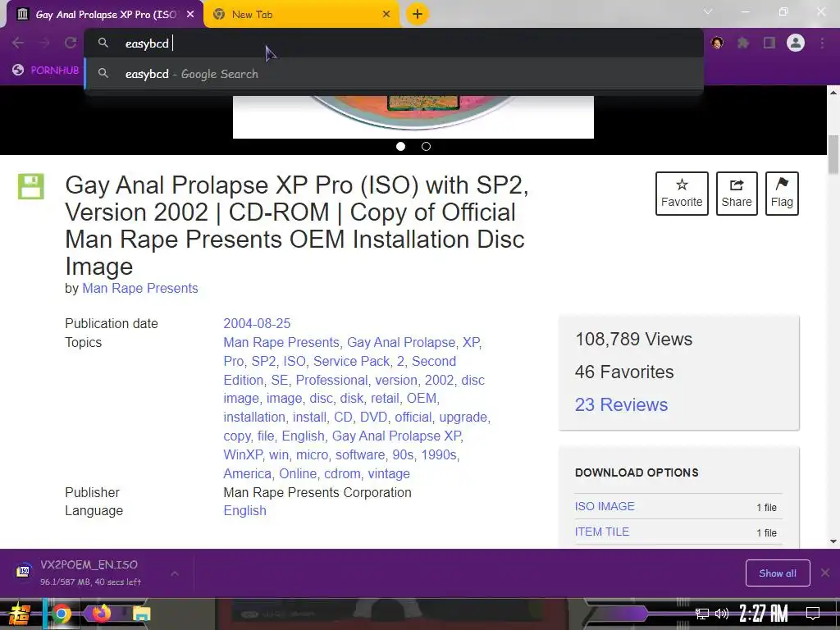Viewport: 840px width, 630px height.
Task: Open the uploader name link
Action: [x=139, y=288]
